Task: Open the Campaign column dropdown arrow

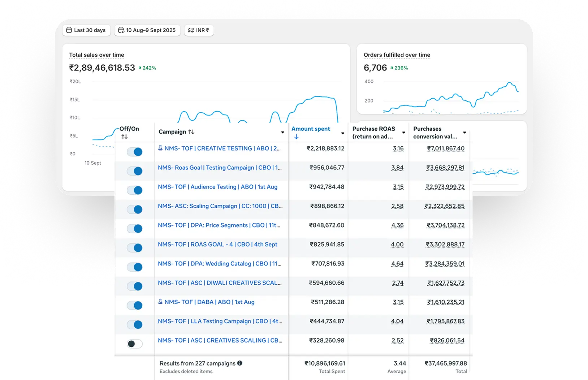Action: [x=282, y=132]
